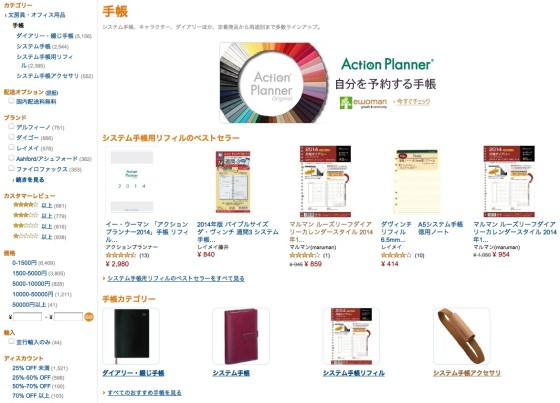The height and width of the screenshot is (403, 560).
Task: Click the orange GO price filter button
Action: tap(89, 317)
